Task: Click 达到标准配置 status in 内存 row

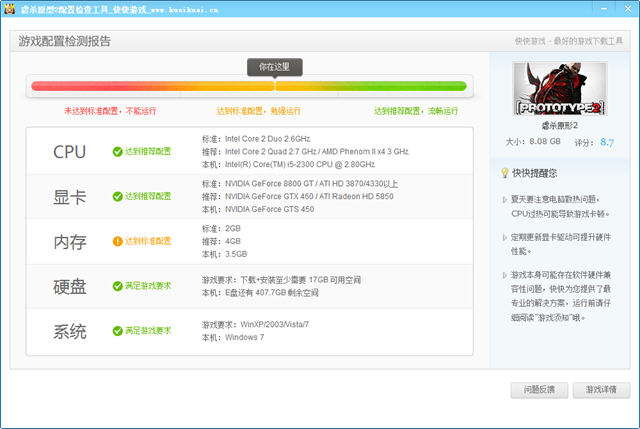Action: pos(148,241)
